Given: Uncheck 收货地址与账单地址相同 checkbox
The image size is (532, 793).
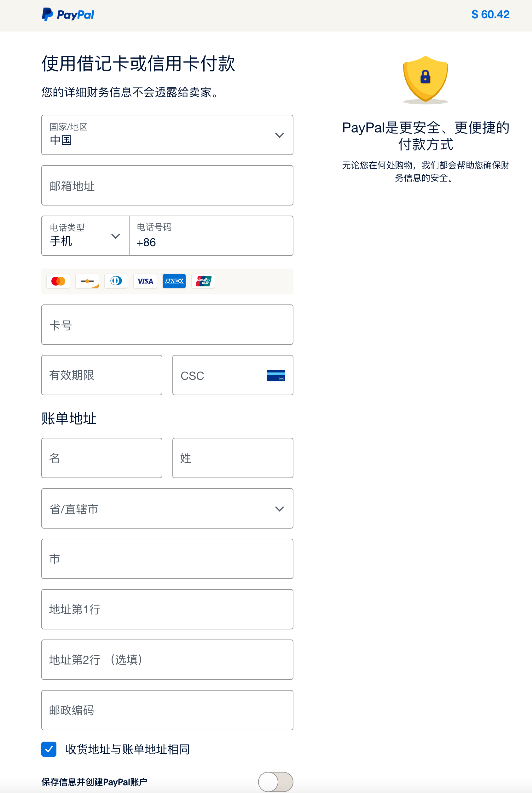Looking at the screenshot, I should coord(49,749).
